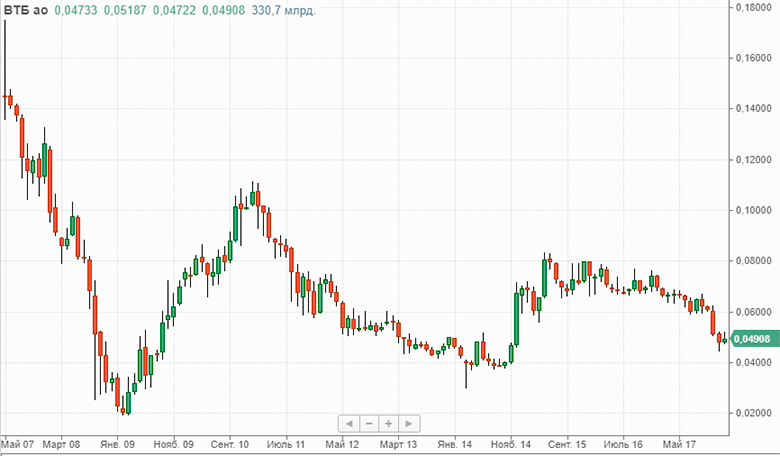The height and width of the screenshot is (456, 780).
Task: Click the Июль 11 date label
Action: coord(286,444)
